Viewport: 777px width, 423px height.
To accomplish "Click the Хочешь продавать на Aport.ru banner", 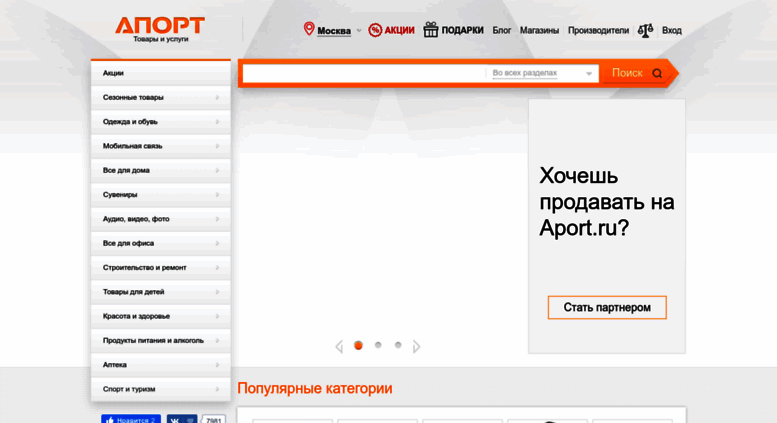I will tap(607, 226).
